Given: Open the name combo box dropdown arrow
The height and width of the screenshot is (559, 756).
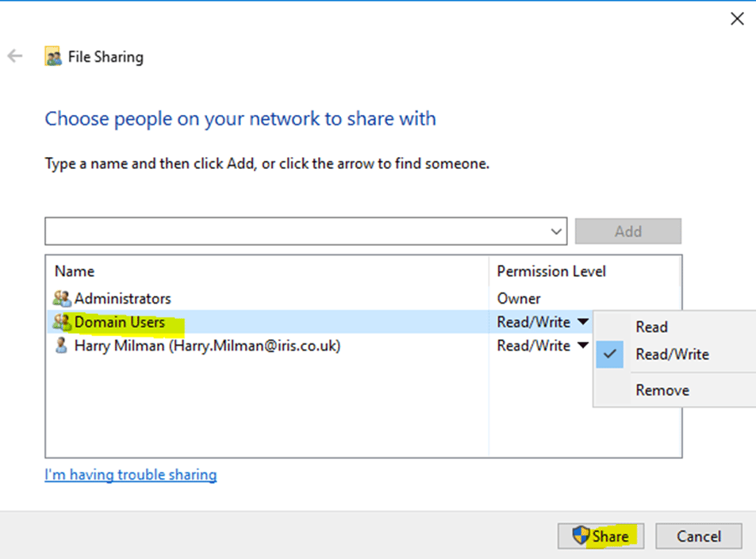Looking at the screenshot, I should (x=556, y=232).
